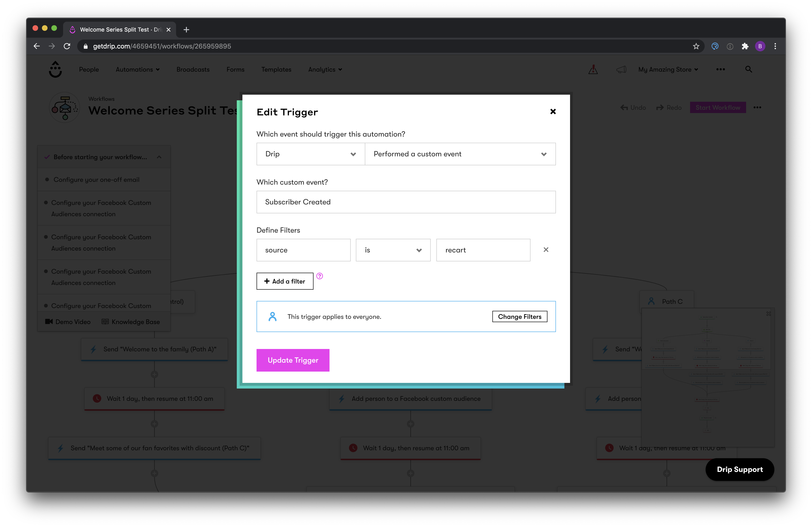Remove the source filter row
The height and width of the screenshot is (527, 812).
[x=546, y=250]
